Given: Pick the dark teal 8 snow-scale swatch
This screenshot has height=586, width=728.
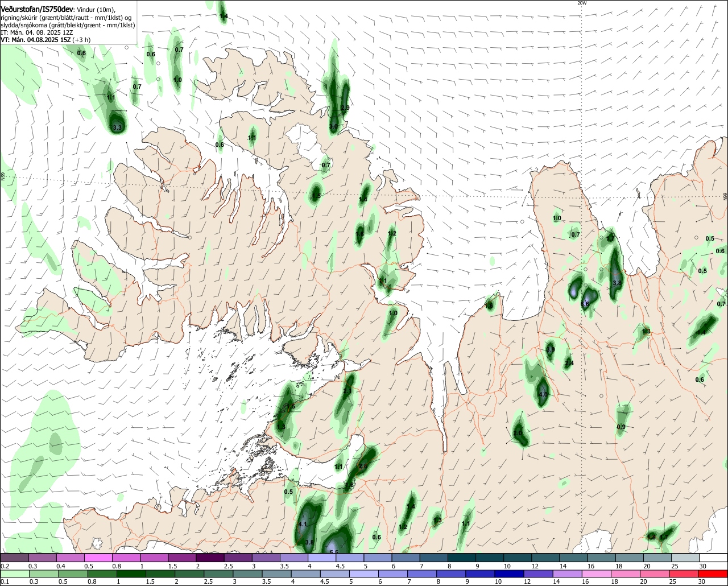Looking at the screenshot, I should [461, 558].
